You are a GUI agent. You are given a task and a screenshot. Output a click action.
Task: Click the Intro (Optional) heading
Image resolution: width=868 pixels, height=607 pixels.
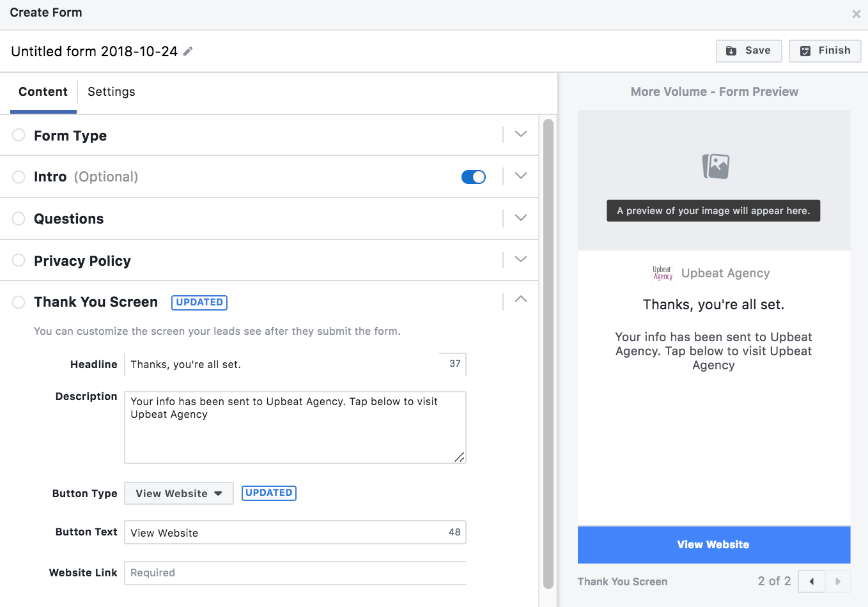coord(86,177)
